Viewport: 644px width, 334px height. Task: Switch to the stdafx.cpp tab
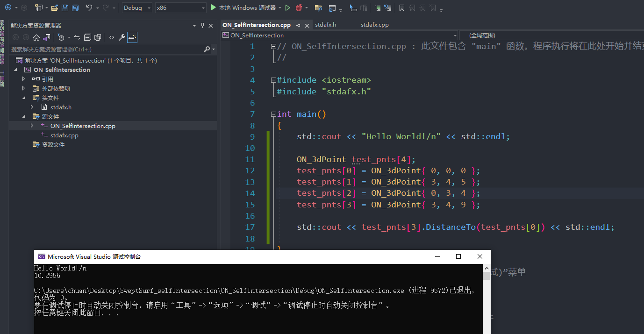point(375,25)
